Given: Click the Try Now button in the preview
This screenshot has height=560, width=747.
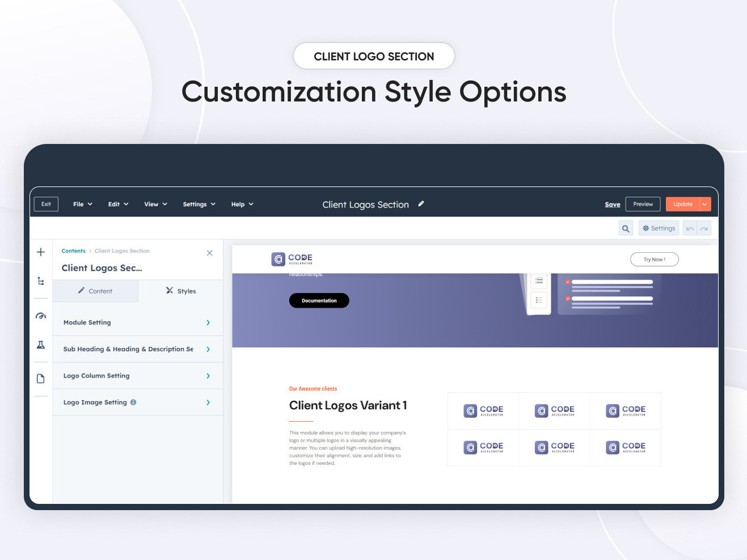Looking at the screenshot, I should [654, 259].
